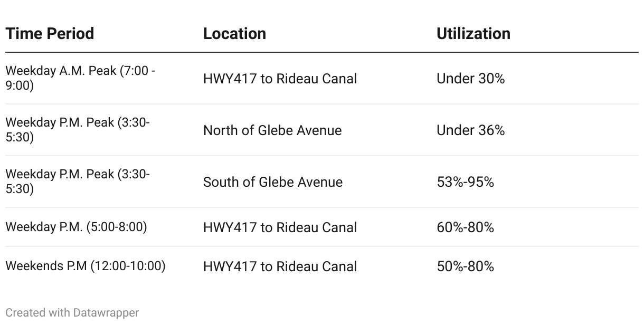Click HWY417 to Rideau Canal beside 60%-80%
This screenshot has width=644, height=325.
[x=280, y=227]
